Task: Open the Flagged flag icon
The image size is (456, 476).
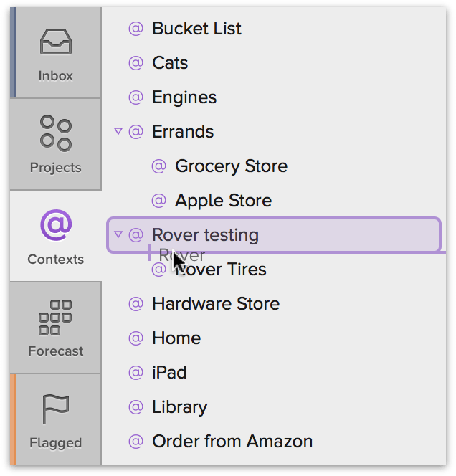Action: (x=55, y=409)
